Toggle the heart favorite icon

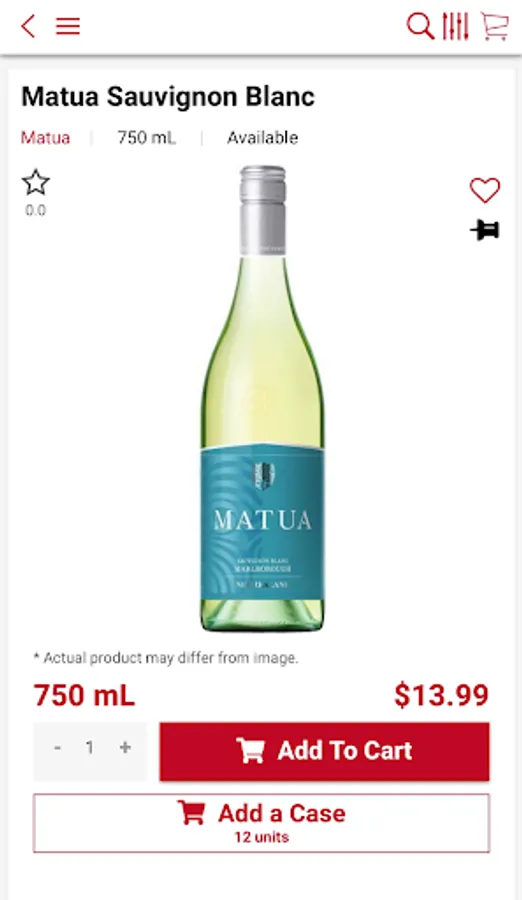[485, 190]
